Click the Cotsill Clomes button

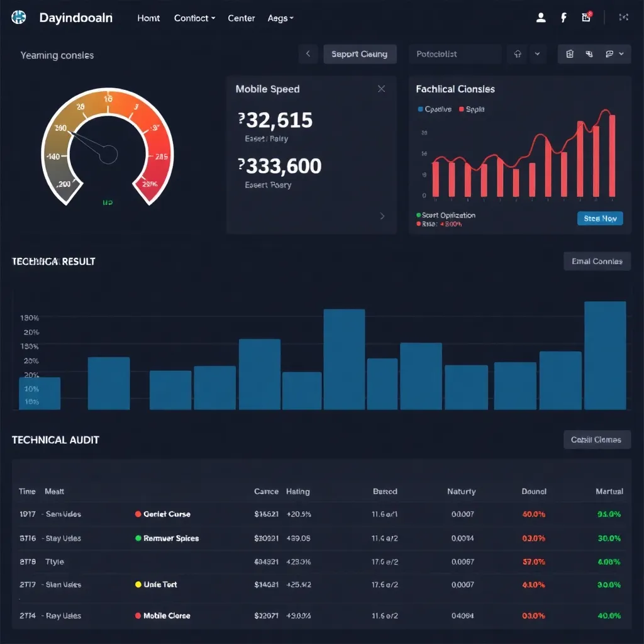[597, 440]
